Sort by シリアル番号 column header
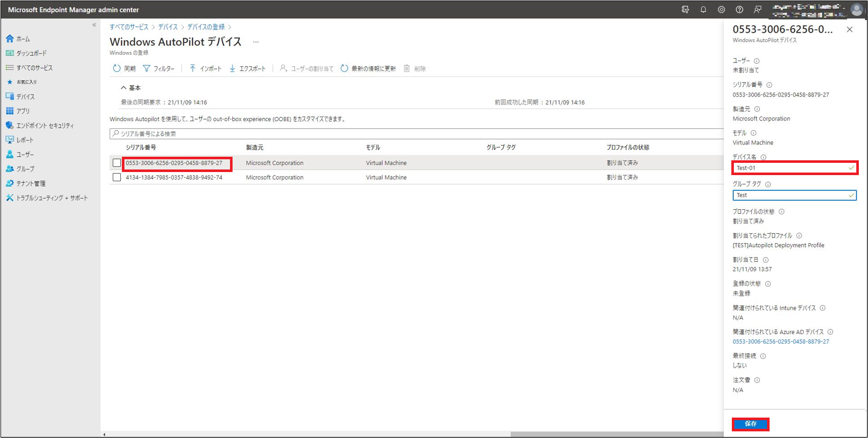The height and width of the screenshot is (438, 868). pos(141,148)
